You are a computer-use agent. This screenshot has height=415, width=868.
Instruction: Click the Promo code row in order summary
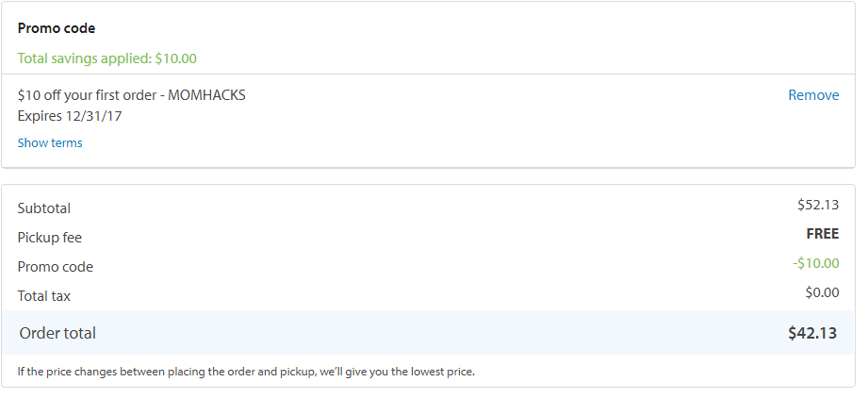tap(56, 267)
